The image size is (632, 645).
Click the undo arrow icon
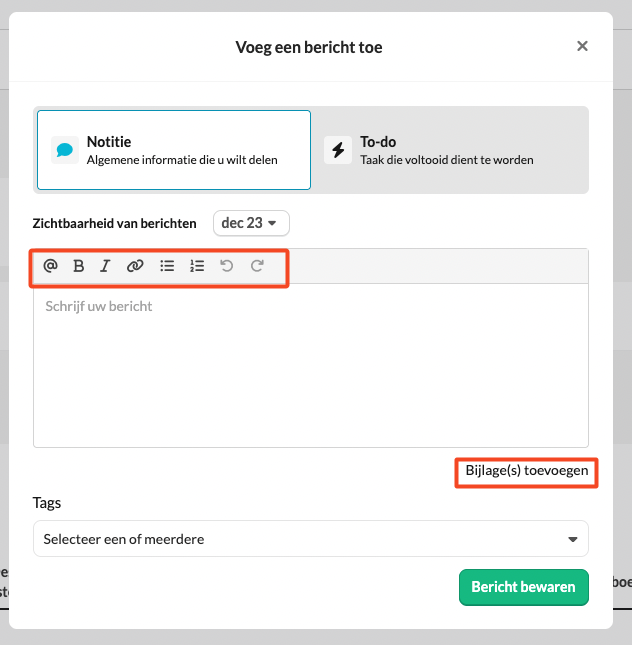pyautogui.click(x=227, y=266)
